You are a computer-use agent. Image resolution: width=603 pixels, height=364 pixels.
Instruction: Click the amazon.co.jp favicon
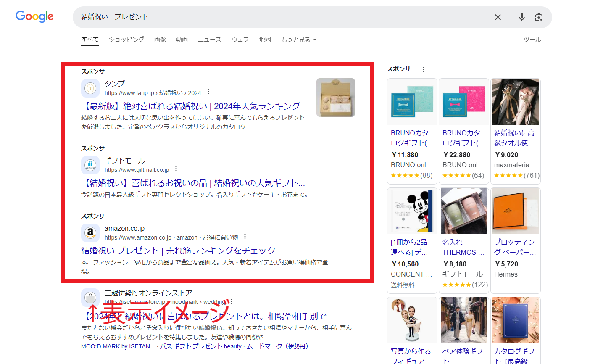click(90, 233)
